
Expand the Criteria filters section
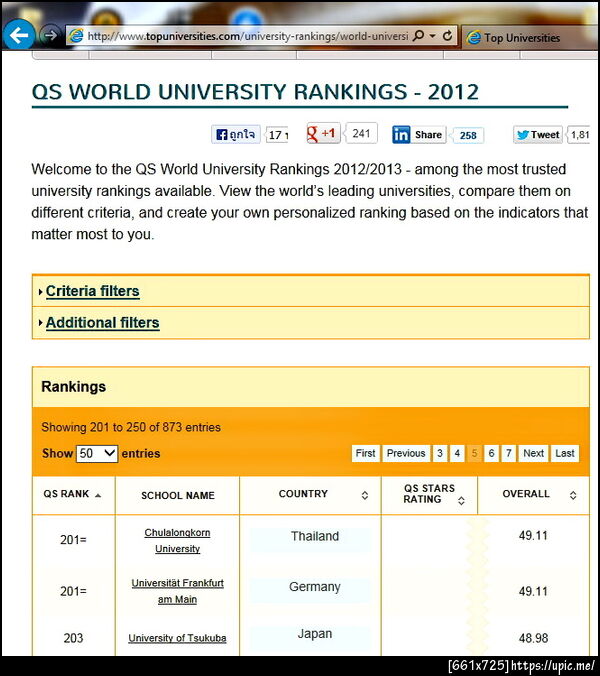[92, 291]
